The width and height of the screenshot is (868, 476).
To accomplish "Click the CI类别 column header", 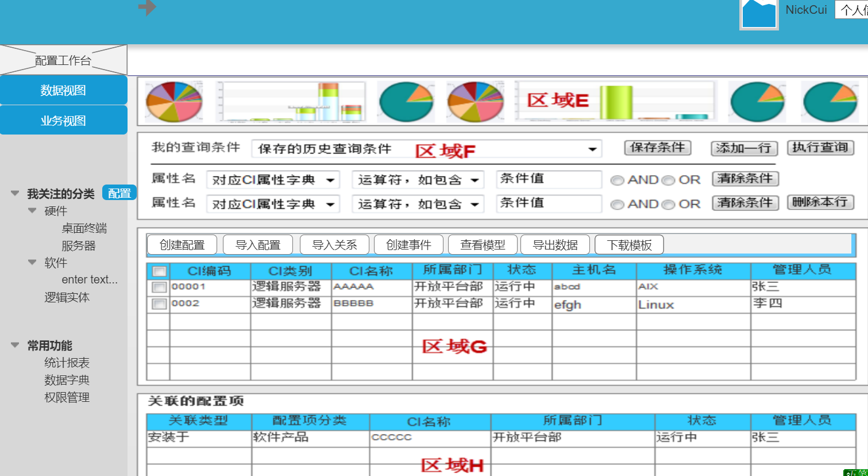I will pyautogui.click(x=291, y=271).
